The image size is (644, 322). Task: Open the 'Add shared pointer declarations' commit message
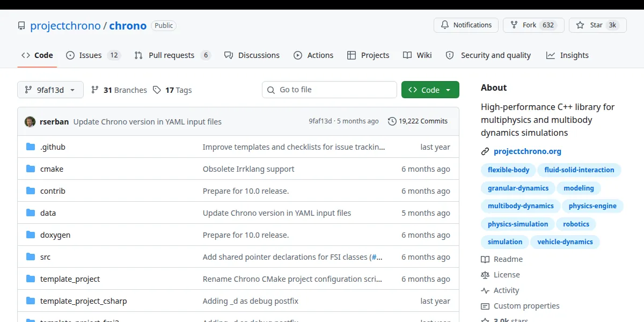coord(292,257)
